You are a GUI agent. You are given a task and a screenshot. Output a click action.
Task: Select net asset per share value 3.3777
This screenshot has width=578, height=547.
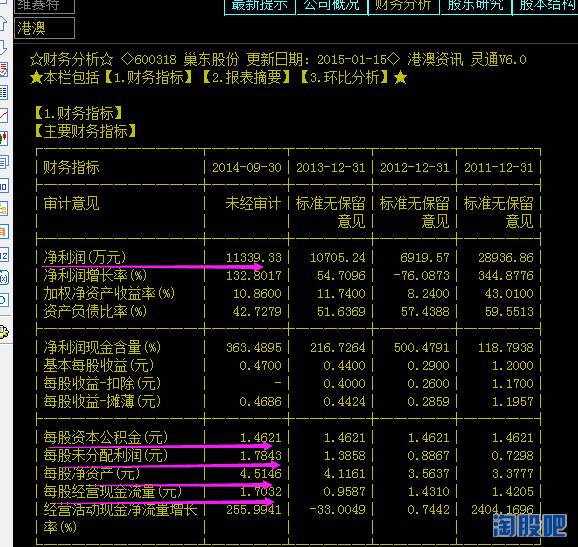512,474
